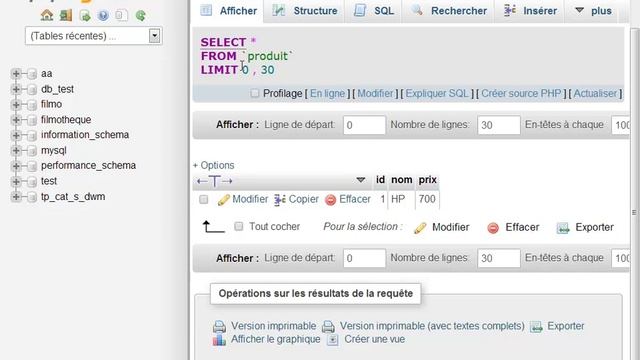Click the database icon next to aa
The height and width of the screenshot is (360, 640).
click(x=32, y=74)
